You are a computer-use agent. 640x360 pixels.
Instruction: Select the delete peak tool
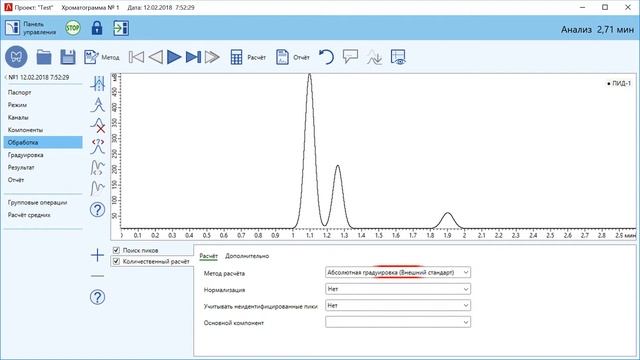click(98, 125)
